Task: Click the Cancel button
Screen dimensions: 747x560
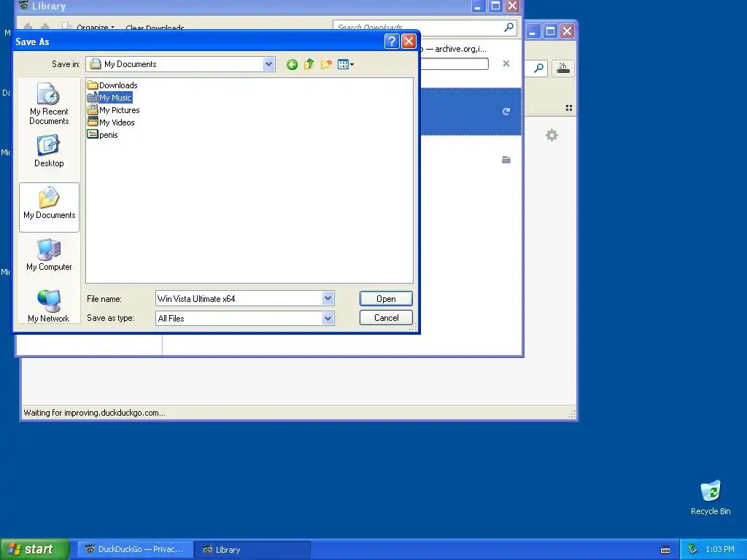Action: pos(386,318)
